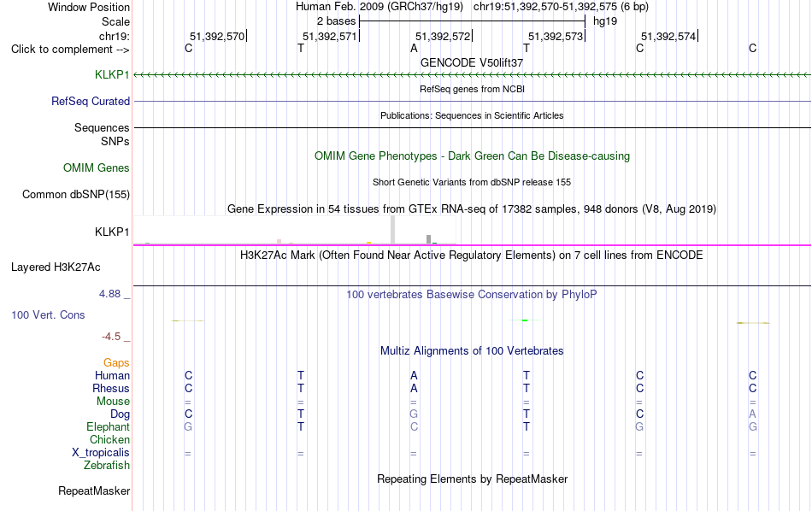Open Short Genetic Variants dbSNP title
Screen dimensions: 812x511
tap(472, 182)
